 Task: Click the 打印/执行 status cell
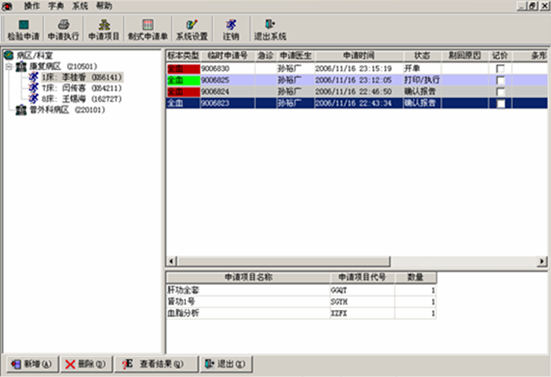422,80
